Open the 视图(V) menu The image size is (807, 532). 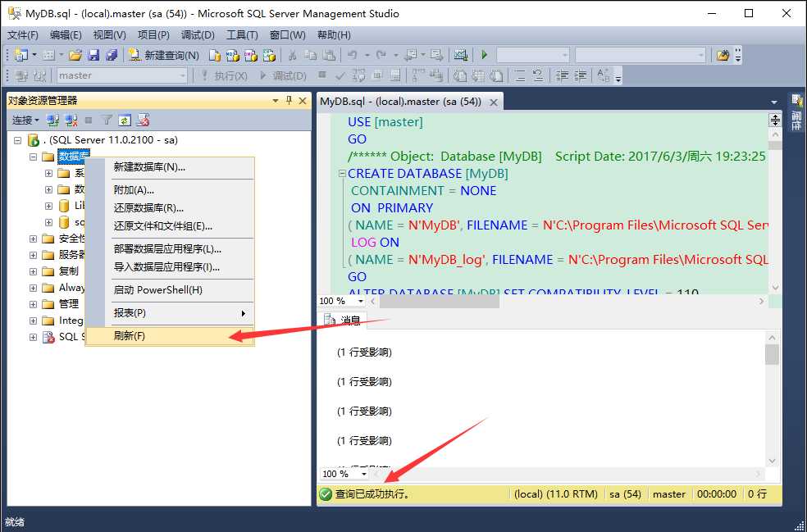tap(110, 35)
